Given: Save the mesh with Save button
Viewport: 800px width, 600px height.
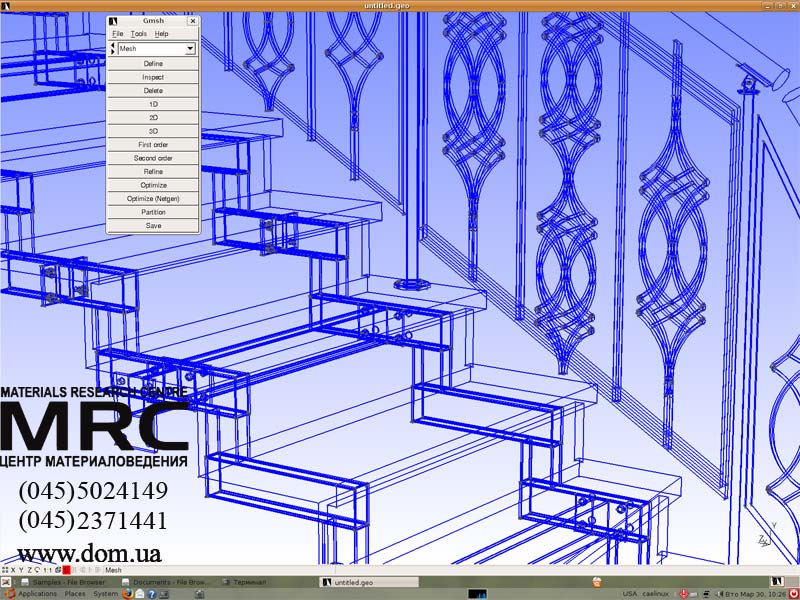Looking at the screenshot, I should [x=153, y=226].
